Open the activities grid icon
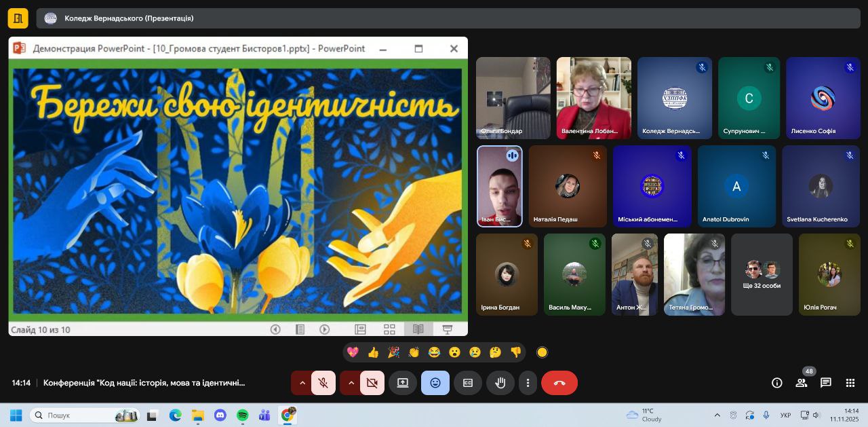 coord(850,383)
